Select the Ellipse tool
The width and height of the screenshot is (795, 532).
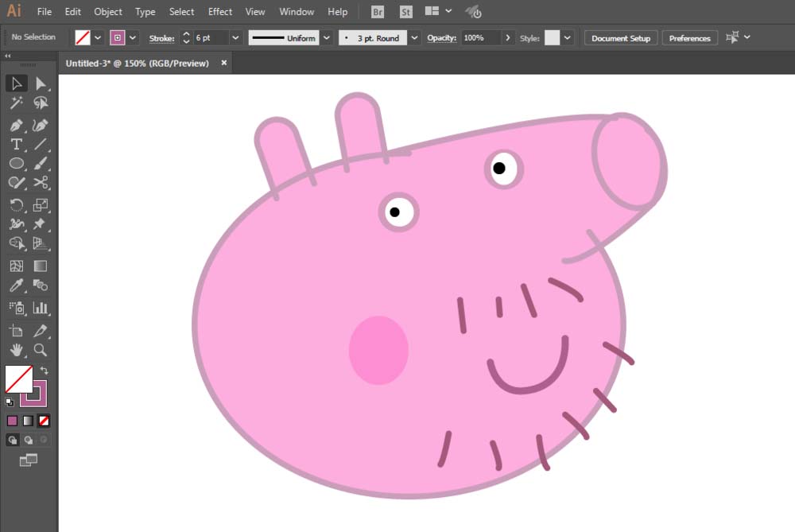point(16,163)
